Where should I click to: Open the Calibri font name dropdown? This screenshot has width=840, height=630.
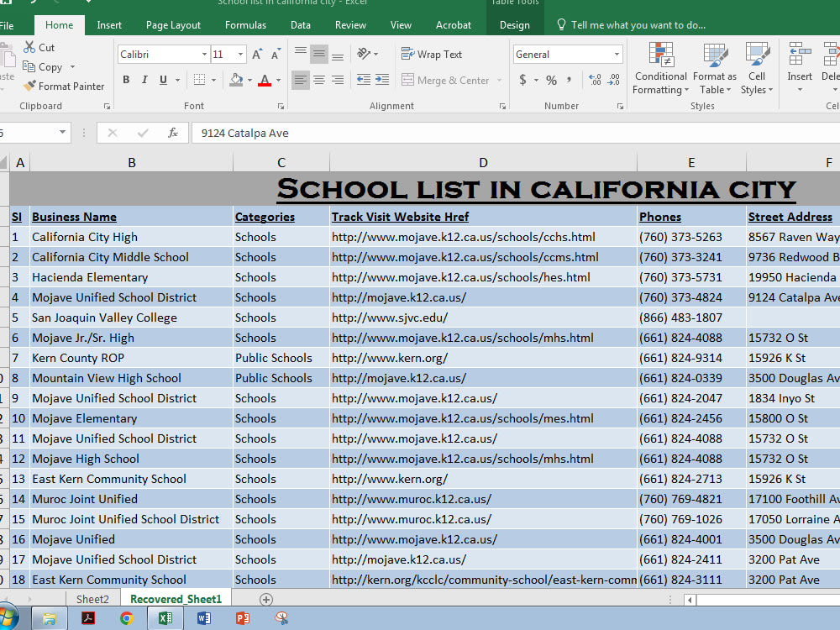click(x=204, y=54)
